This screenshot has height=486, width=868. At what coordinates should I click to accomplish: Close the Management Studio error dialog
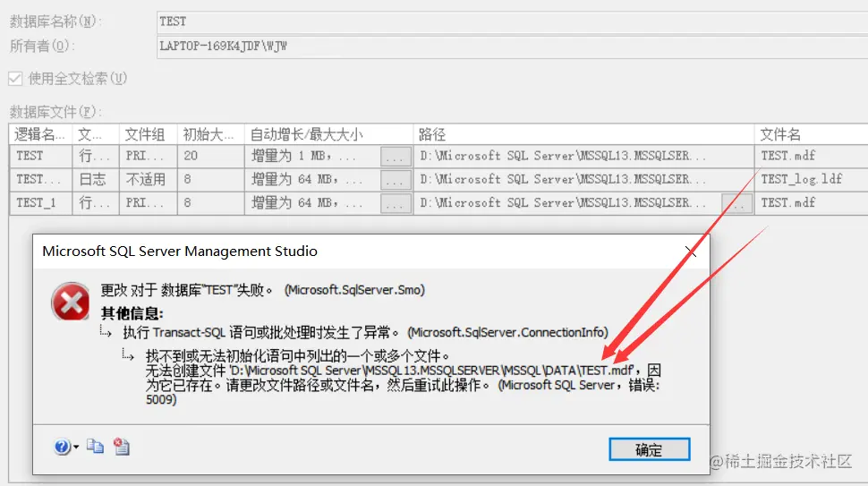[691, 252]
